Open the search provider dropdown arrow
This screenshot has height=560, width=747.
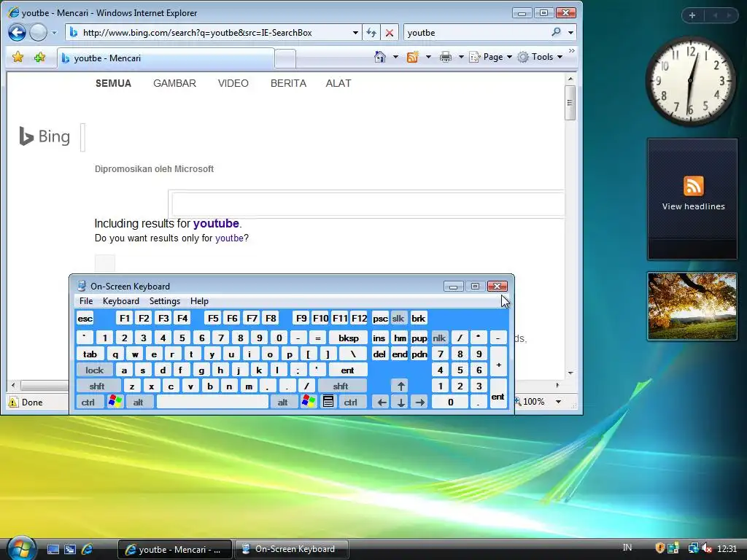[x=570, y=32]
